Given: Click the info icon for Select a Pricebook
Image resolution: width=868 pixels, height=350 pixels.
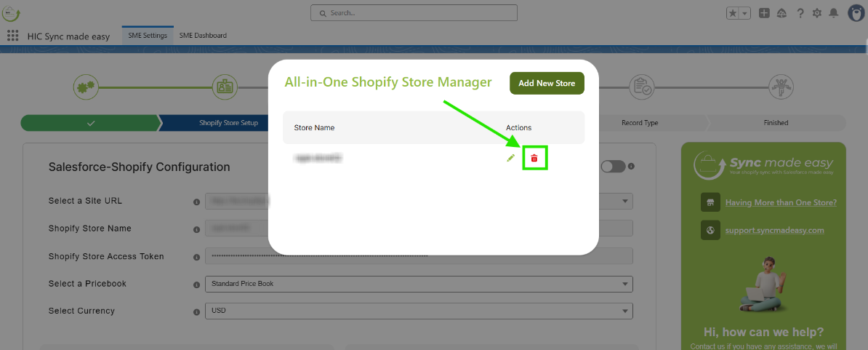Looking at the screenshot, I should click(196, 285).
